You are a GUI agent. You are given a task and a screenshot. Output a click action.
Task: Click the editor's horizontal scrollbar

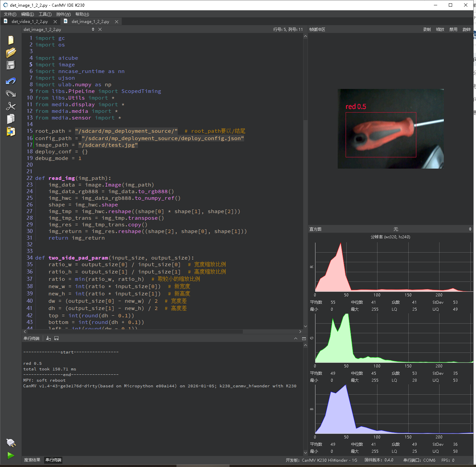coord(133,332)
